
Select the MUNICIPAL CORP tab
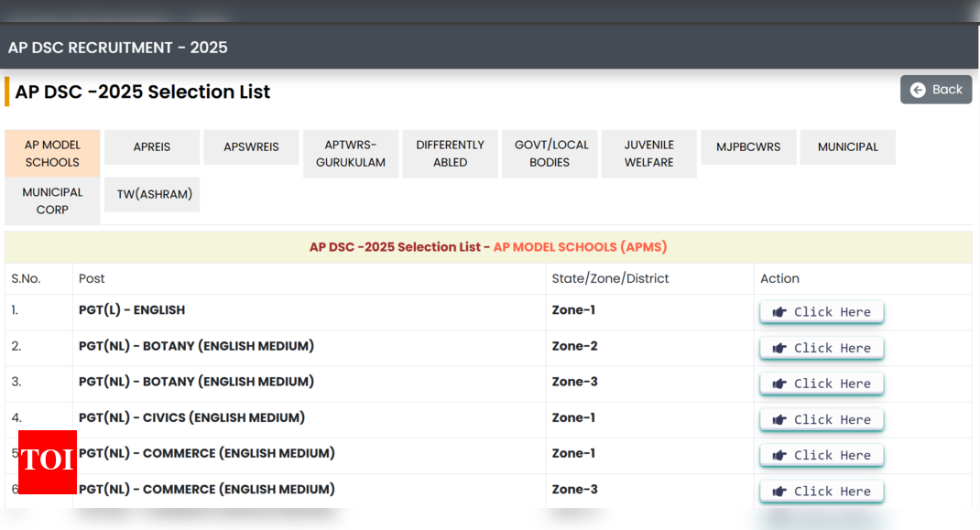tap(52, 200)
